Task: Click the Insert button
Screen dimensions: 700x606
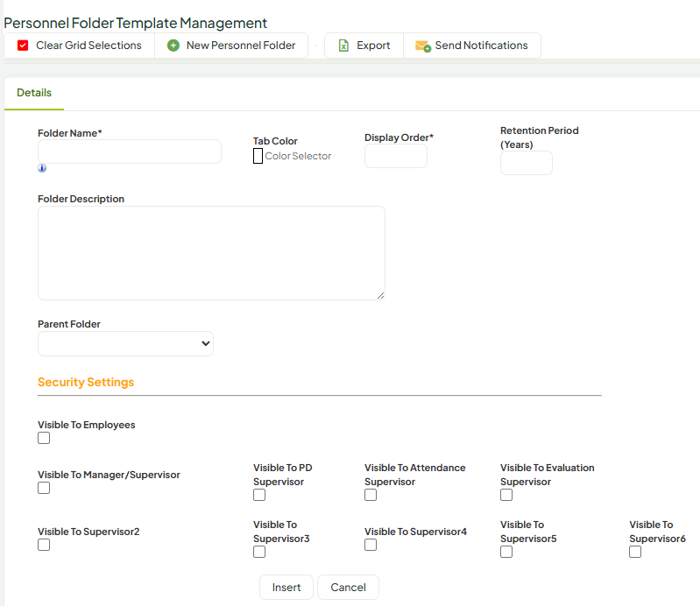Action: [286, 588]
